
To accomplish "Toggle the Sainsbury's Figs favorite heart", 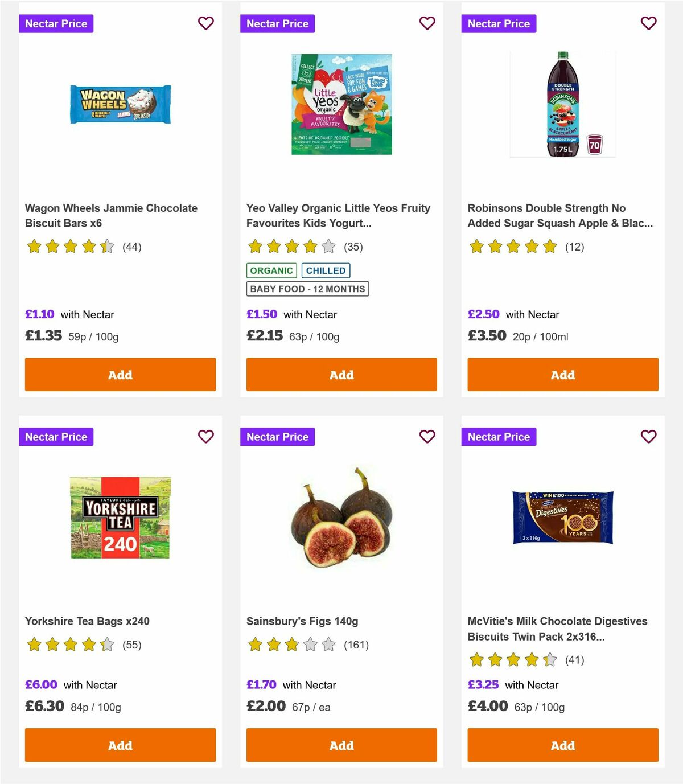I will coord(427,437).
